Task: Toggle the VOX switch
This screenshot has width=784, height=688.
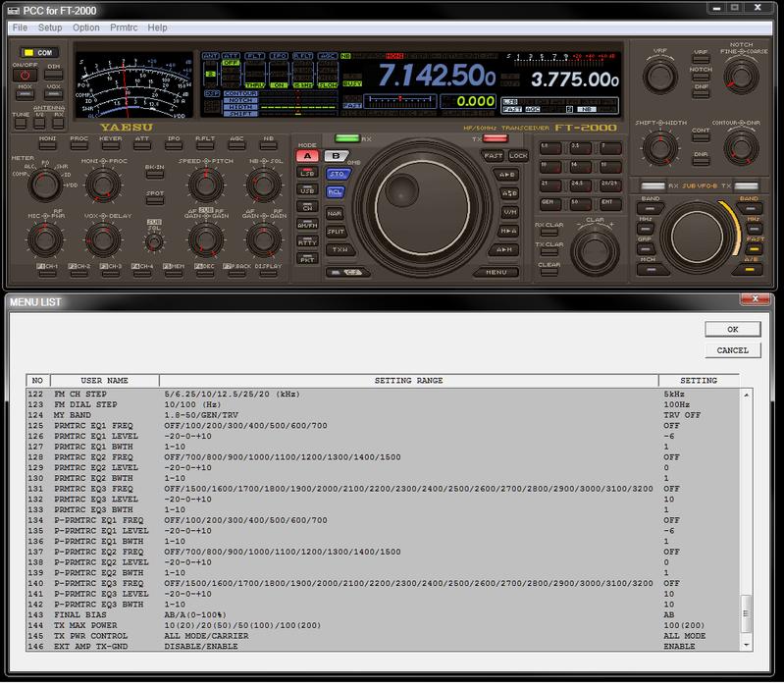Action: coord(53,93)
